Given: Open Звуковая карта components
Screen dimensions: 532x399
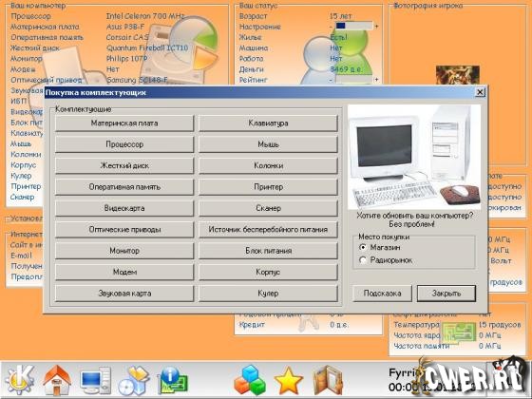Looking at the screenshot, I should [124, 294].
